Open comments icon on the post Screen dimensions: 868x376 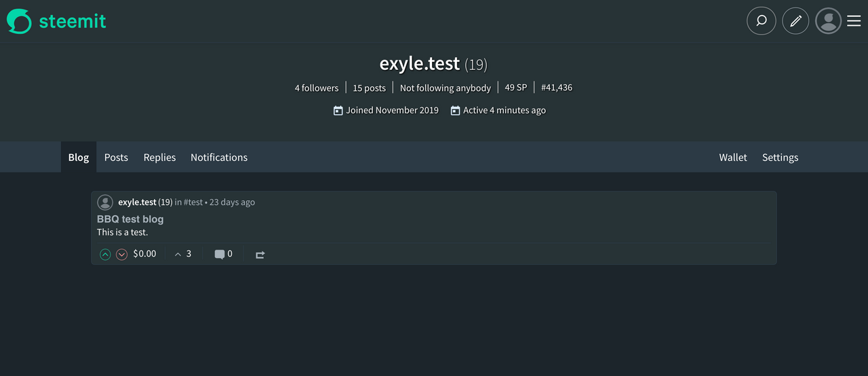coord(220,255)
